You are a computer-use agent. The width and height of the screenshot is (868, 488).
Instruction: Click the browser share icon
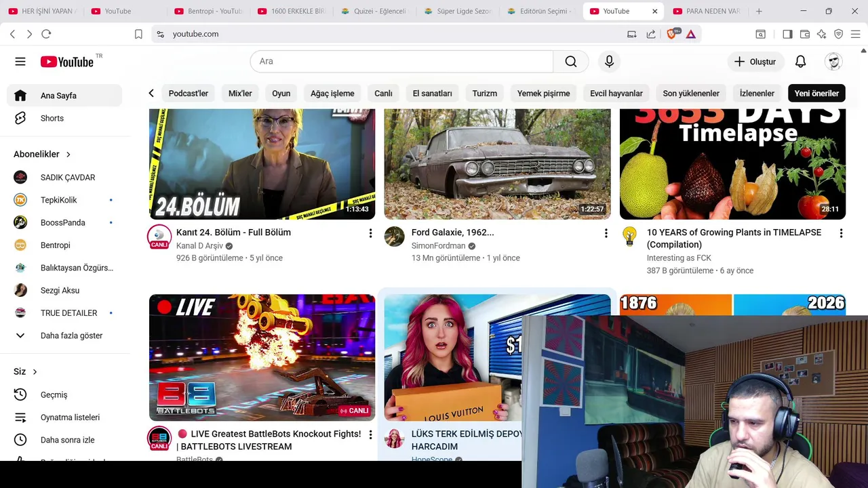(x=651, y=34)
